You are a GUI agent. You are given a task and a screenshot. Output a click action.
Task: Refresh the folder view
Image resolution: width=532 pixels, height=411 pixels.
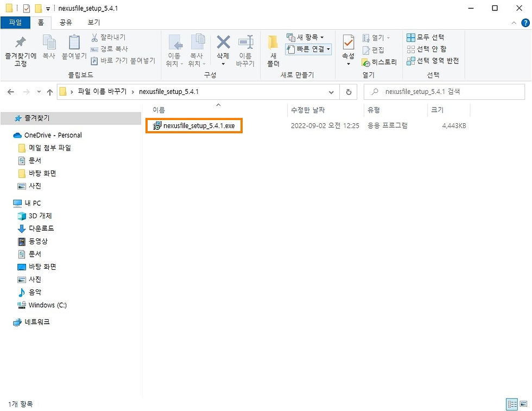(x=349, y=92)
